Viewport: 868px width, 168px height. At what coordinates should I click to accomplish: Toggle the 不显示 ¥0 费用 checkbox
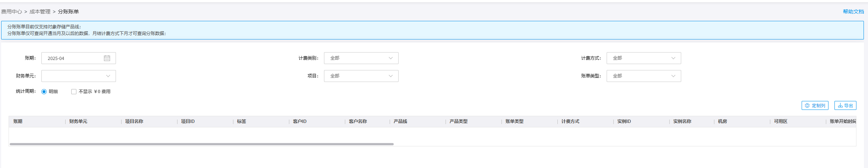click(74, 92)
